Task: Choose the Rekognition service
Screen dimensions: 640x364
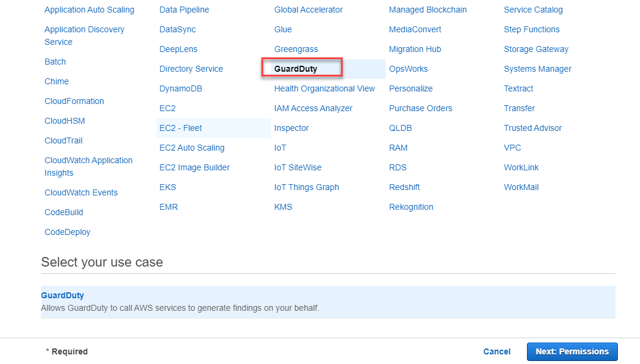Action: (411, 207)
